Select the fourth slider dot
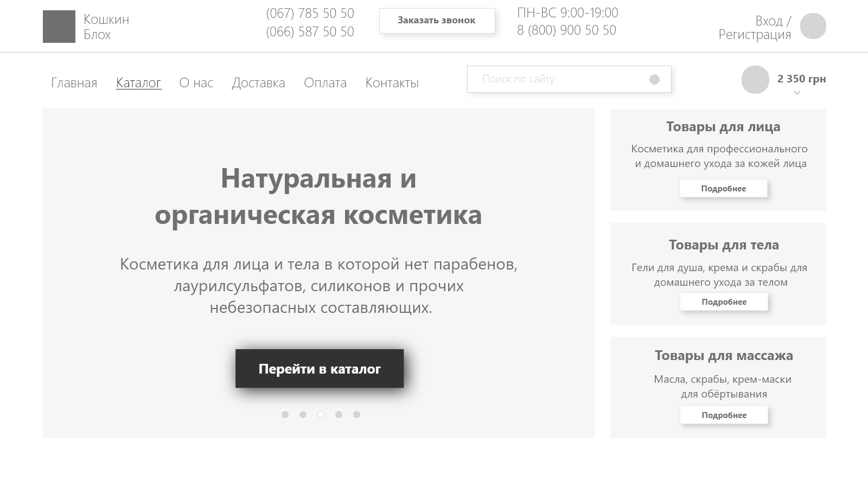 [x=339, y=415]
